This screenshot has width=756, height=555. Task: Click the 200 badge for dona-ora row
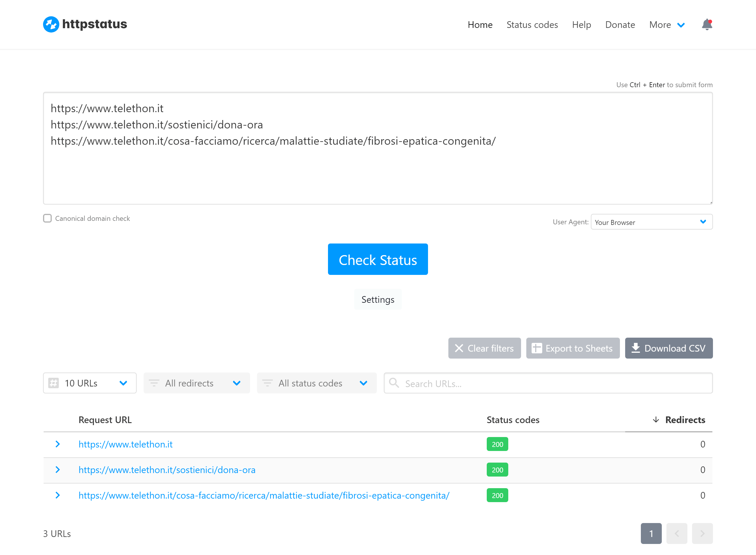click(x=497, y=470)
